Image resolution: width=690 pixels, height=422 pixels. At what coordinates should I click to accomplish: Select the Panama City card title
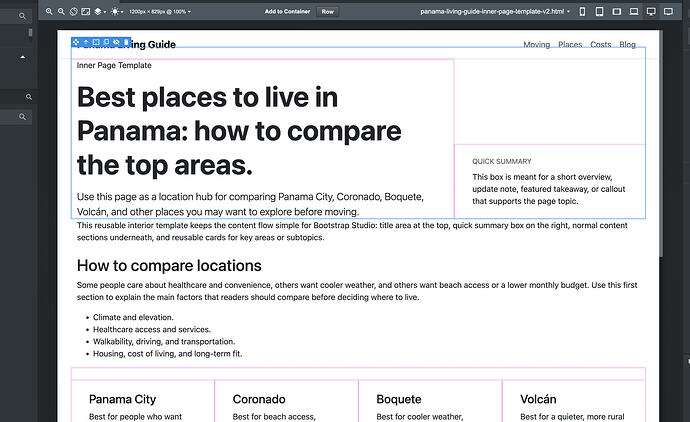click(122, 399)
